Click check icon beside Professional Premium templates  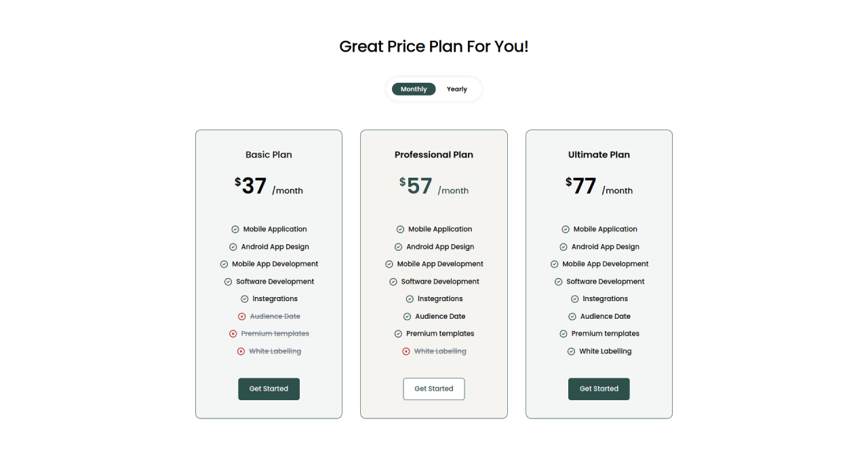coord(398,334)
